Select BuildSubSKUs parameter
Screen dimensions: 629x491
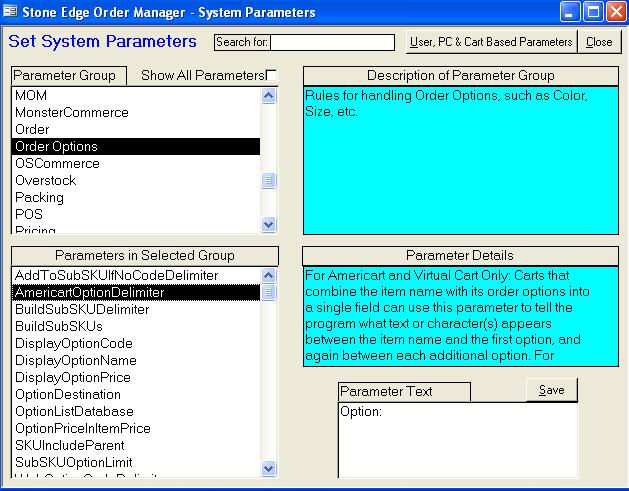pyautogui.click(x=136, y=327)
